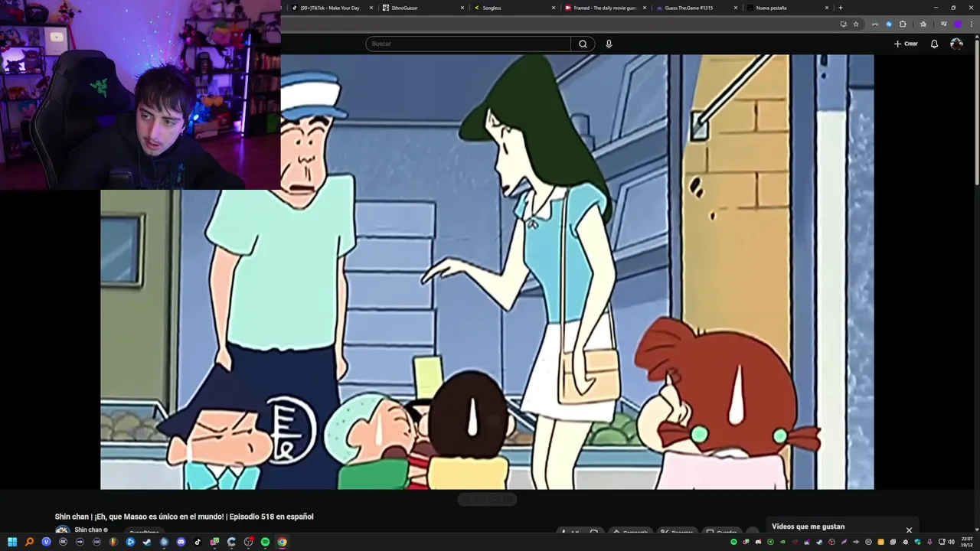The height and width of the screenshot is (551, 980).
Task: Click the Shin chan video player
Action: pos(487,272)
